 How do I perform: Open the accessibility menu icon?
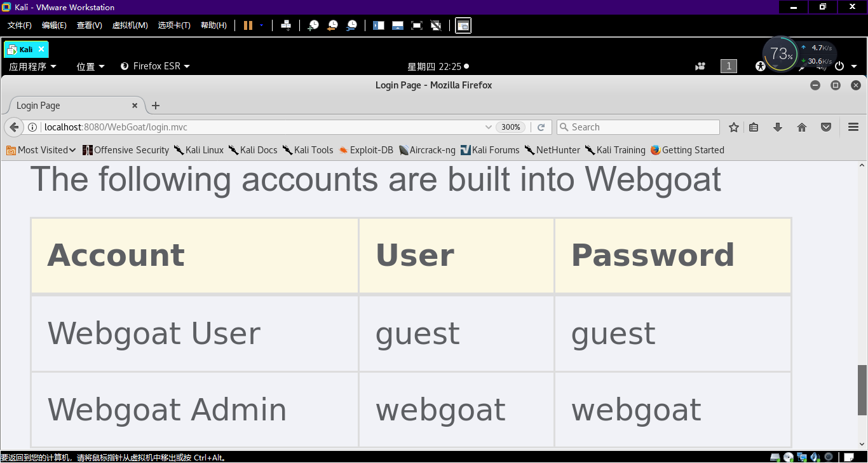(761, 66)
